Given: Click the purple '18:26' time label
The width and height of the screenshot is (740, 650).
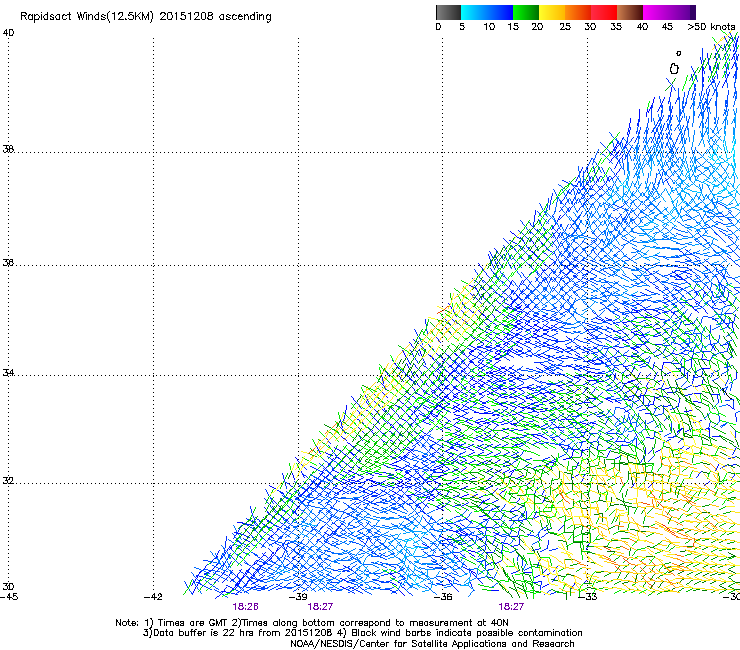Looking at the screenshot, I should 245,607.
